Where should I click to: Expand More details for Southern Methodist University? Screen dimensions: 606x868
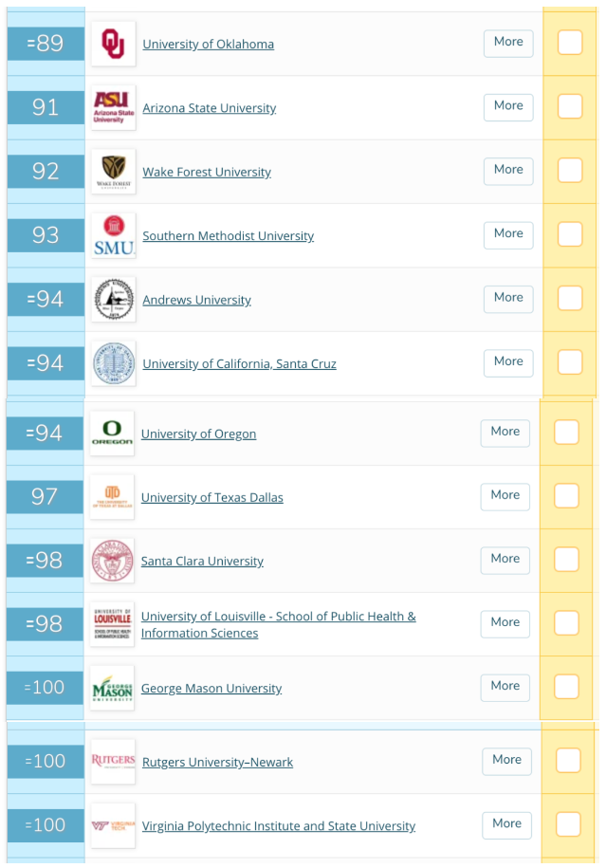coord(508,234)
